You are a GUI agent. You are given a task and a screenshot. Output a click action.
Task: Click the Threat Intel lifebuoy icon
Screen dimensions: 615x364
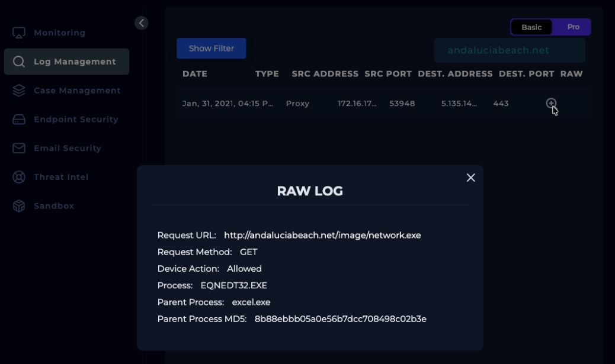(x=19, y=177)
